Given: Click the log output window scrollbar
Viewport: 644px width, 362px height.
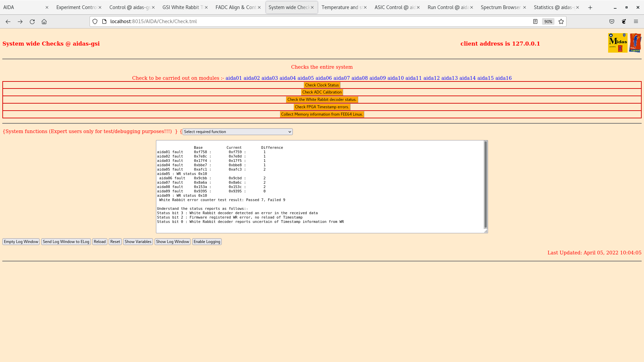Looking at the screenshot, I should pyautogui.click(x=485, y=184).
